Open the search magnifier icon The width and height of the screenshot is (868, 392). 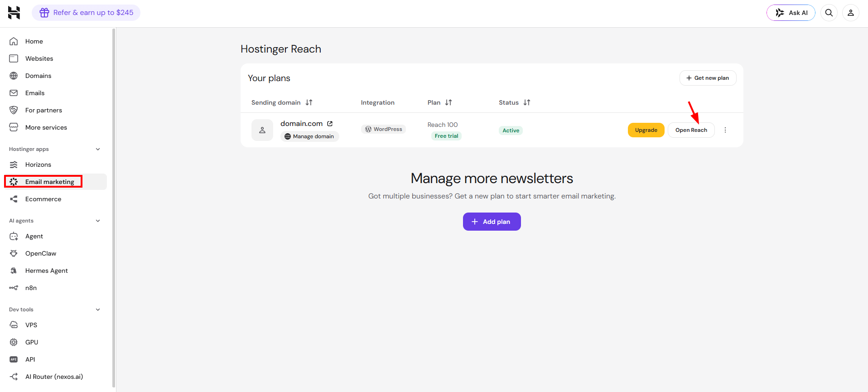tap(829, 13)
